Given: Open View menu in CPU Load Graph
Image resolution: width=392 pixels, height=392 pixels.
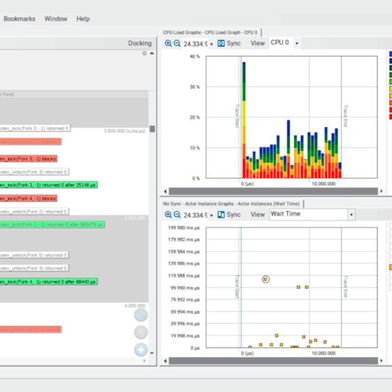Looking at the screenshot, I should pyautogui.click(x=257, y=43).
